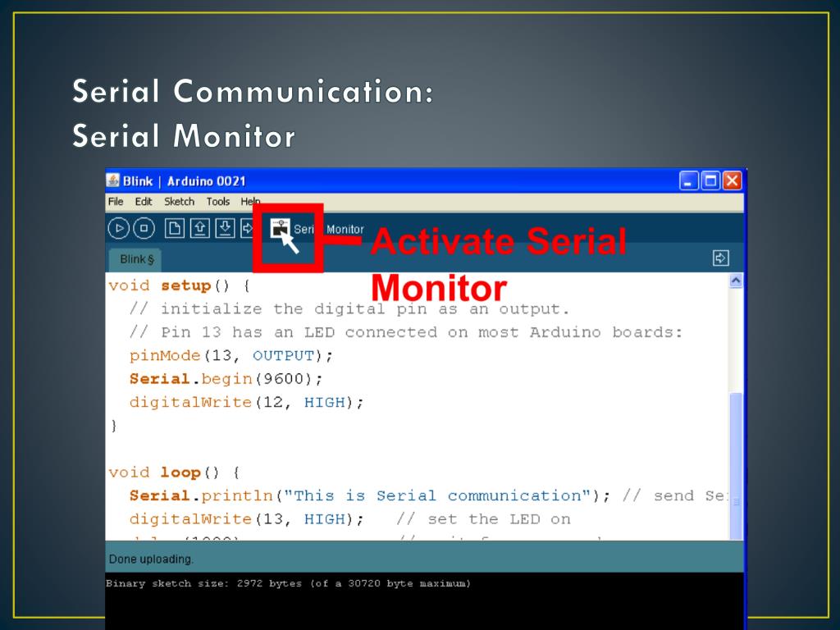Click the line 'digitalWrite(12, HIGH);'
This screenshot has height=630, width=840.
click(x=246, y=402)
